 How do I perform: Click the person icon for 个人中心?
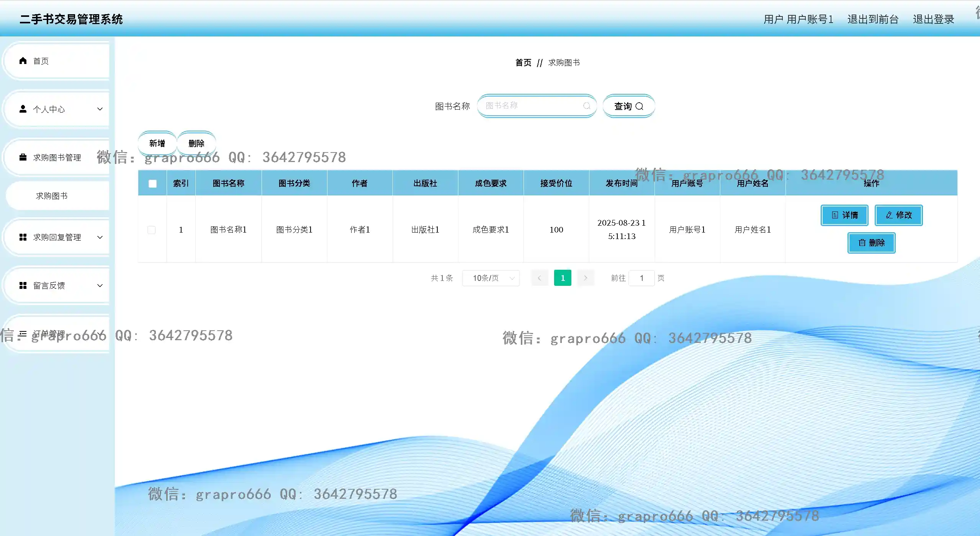[x=23, y=109]
